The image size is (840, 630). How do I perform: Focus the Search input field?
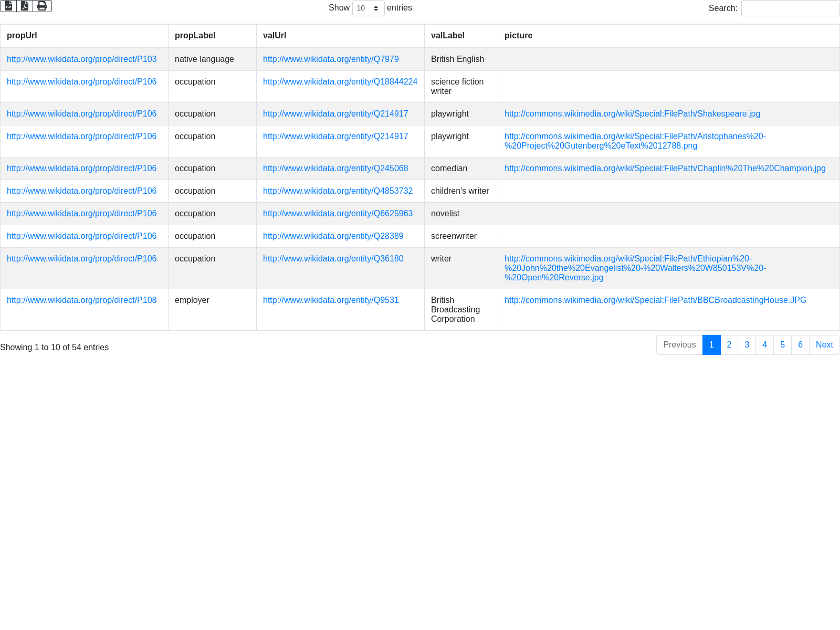pyautogui.click(x=790, y=8)
